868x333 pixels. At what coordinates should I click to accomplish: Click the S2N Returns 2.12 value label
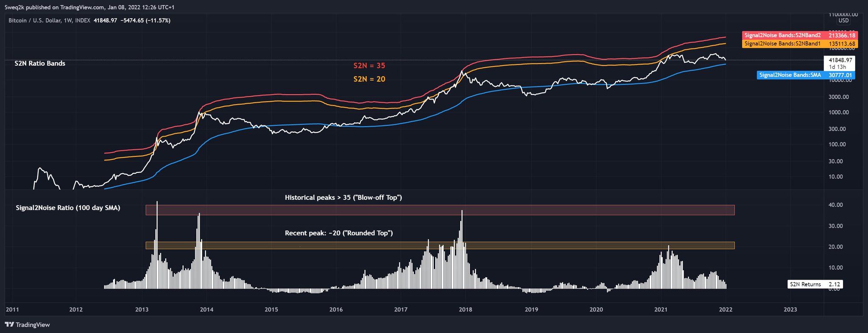click(x=815, y=284)
